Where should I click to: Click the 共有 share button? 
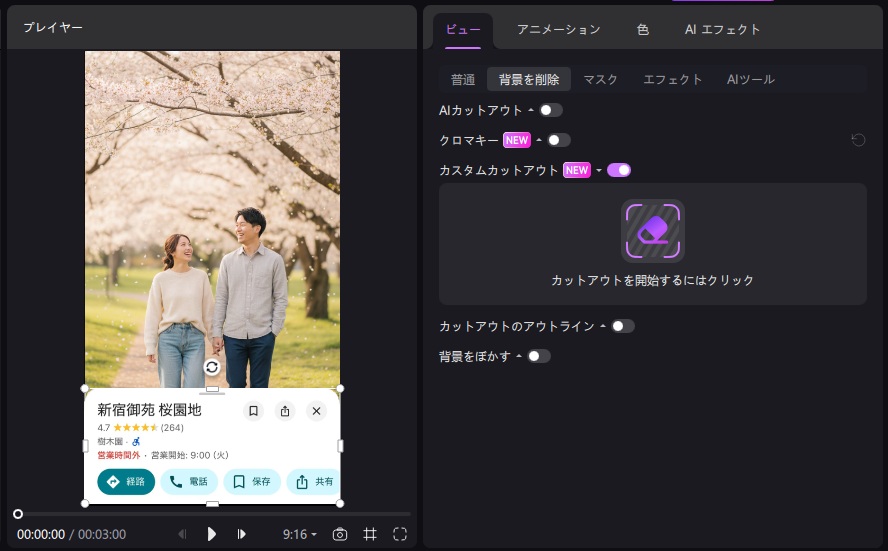tap(313, 482)
